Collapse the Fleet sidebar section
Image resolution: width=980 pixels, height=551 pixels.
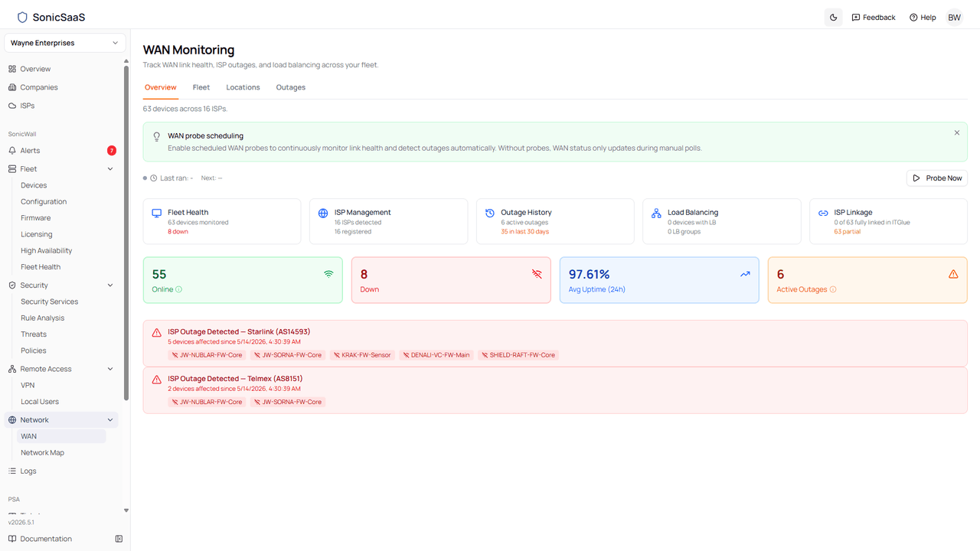tap(110, 169)
